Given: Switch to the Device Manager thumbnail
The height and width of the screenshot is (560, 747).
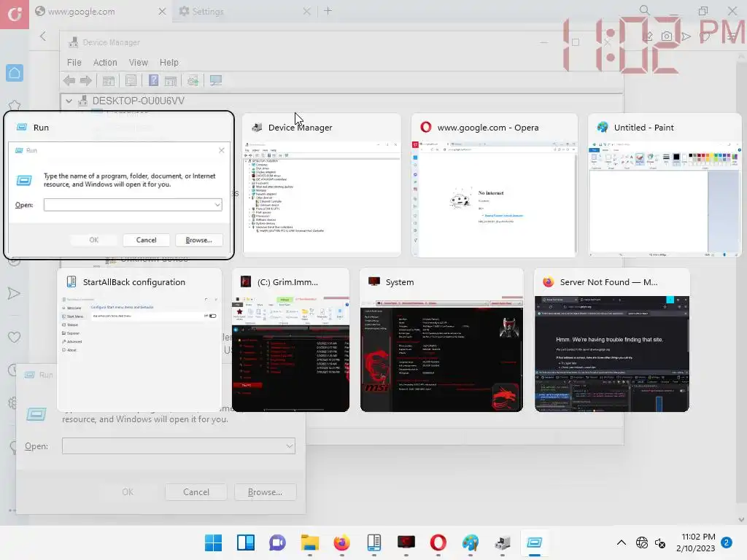Looking at the screenshot, I should [x=322, y=185].
